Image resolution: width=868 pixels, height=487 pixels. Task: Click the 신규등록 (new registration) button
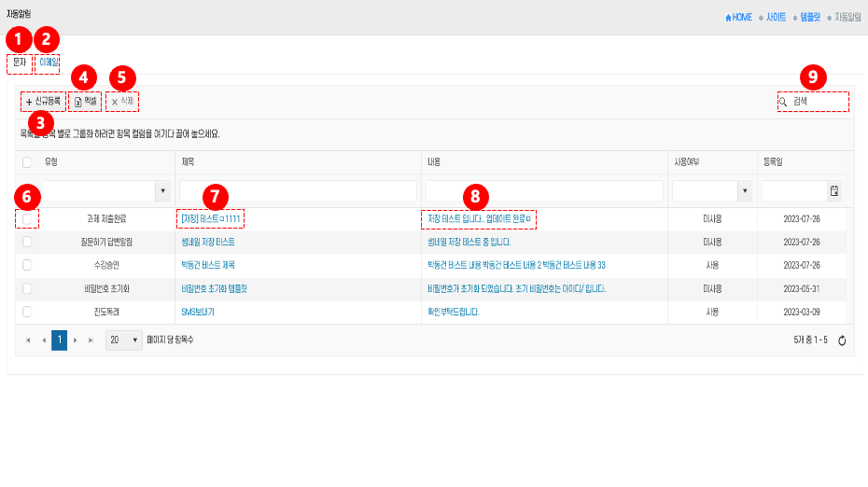44,101
